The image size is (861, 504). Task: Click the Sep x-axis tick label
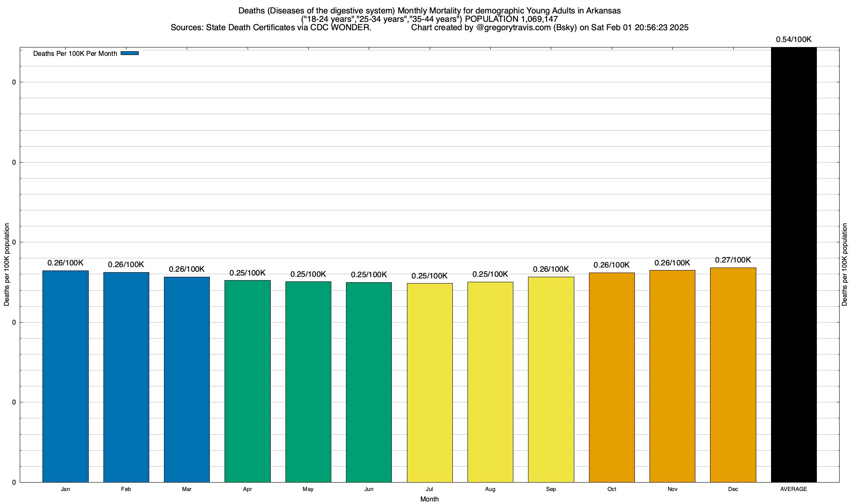click(551, 489)
